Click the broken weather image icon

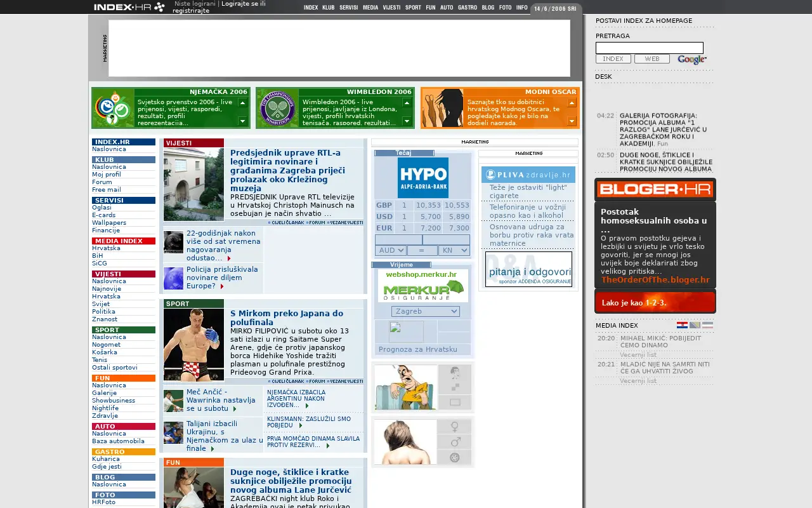(x=406, y=331)
